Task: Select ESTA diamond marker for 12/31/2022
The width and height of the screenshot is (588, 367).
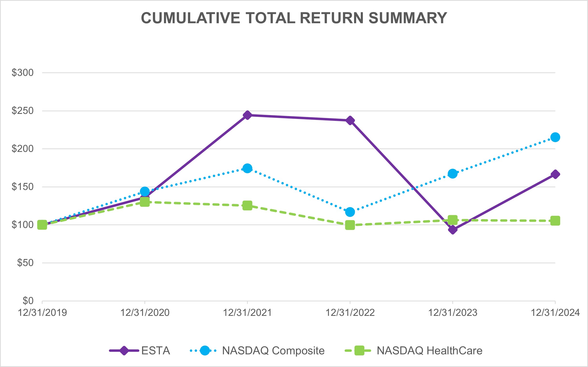Action: pos(350,120)
